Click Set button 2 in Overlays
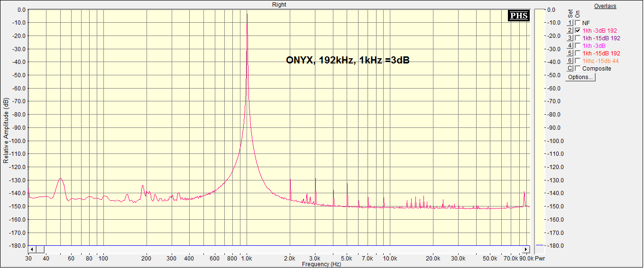Viewport: 644px width, 269px height. (x=570, y=30)
